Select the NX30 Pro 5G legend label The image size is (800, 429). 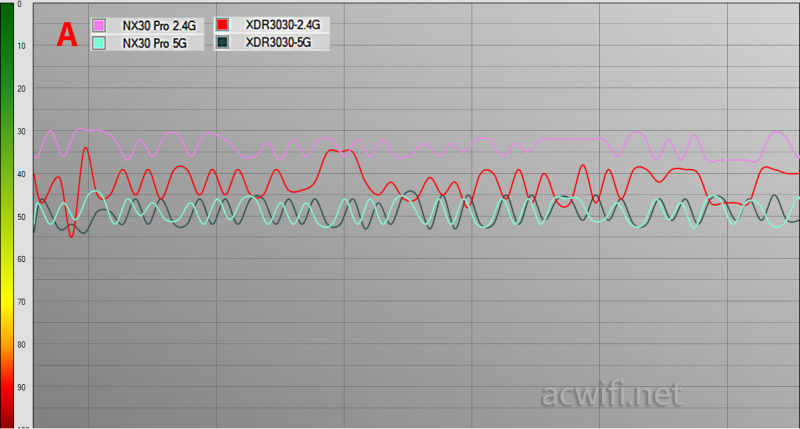[153, 43]
